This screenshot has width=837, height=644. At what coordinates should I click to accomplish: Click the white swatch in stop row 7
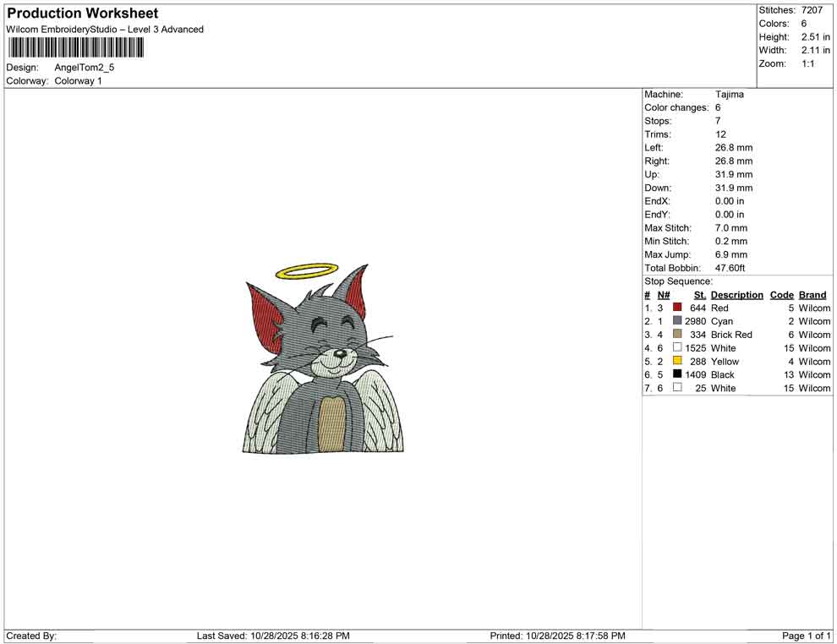pos(677,387)
